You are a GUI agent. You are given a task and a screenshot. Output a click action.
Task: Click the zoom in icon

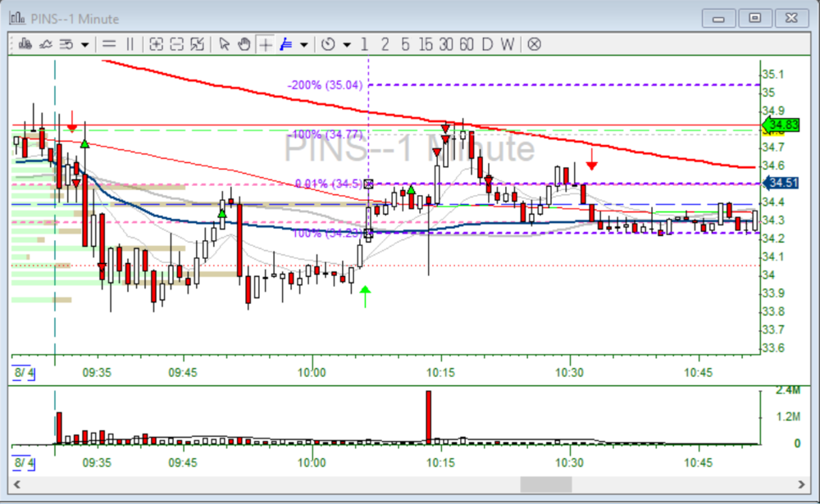pyautogui.click(x=156, y=44)
